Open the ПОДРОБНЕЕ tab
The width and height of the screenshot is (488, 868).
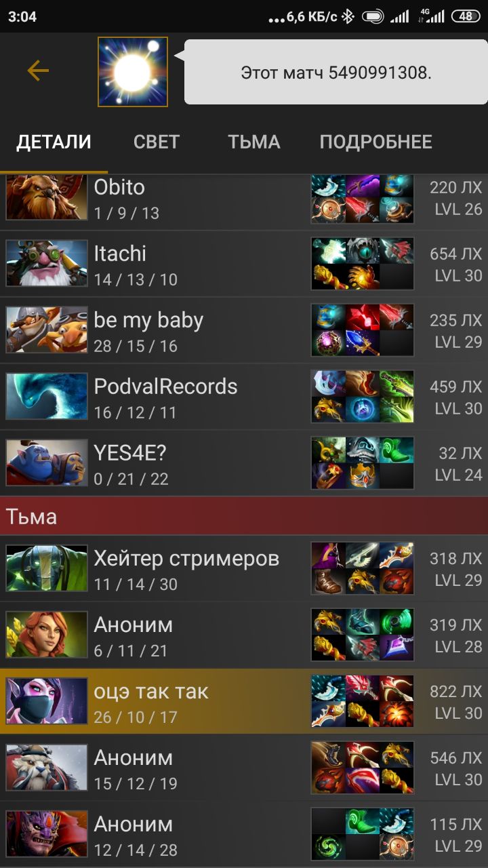(x=375, y=142)
